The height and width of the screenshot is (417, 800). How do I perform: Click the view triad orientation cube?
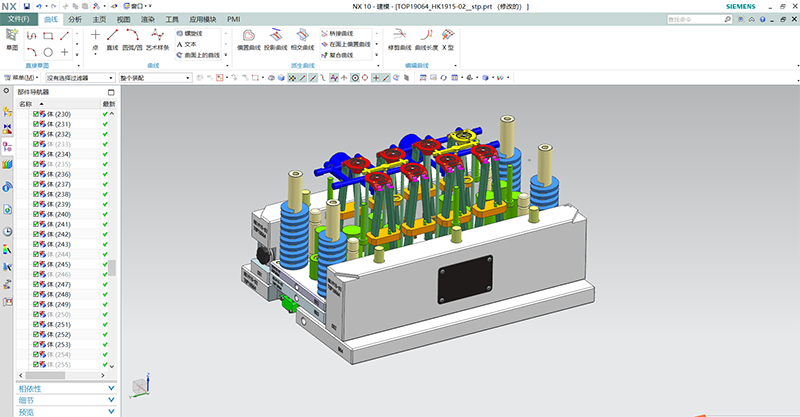coord(140,386)
